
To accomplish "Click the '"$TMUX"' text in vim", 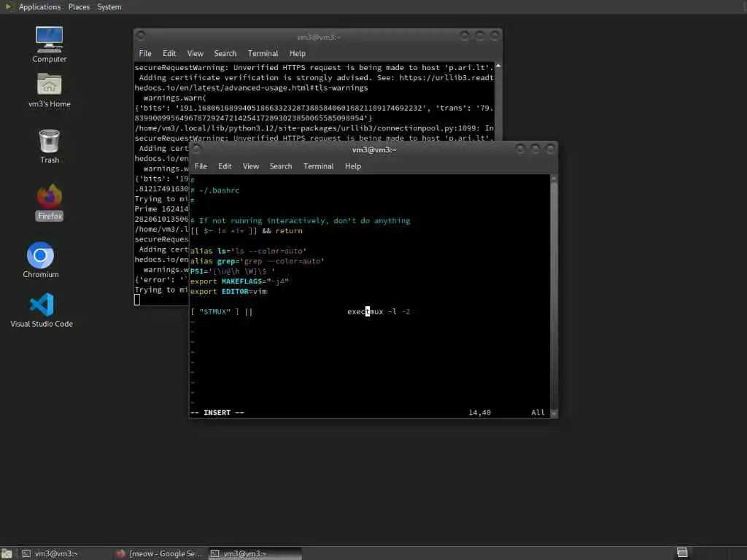I will point(215,312).
